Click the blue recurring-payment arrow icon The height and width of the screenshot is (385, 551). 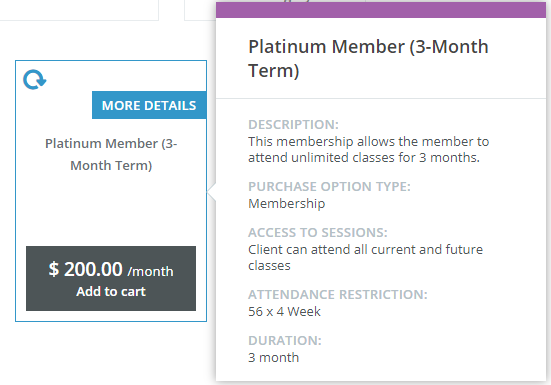(35, 80)
